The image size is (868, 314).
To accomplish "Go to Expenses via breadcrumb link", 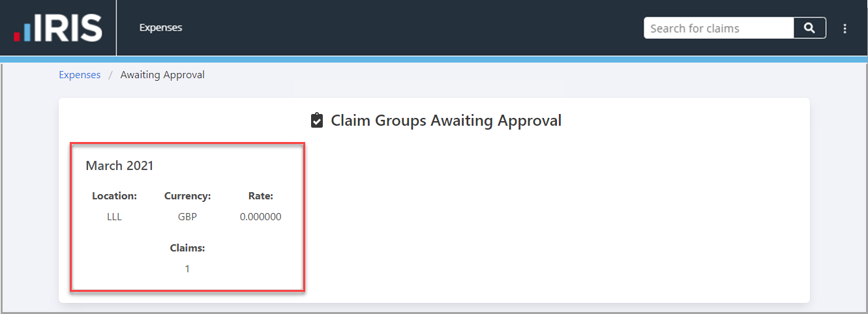I will (x=80, y=75).
